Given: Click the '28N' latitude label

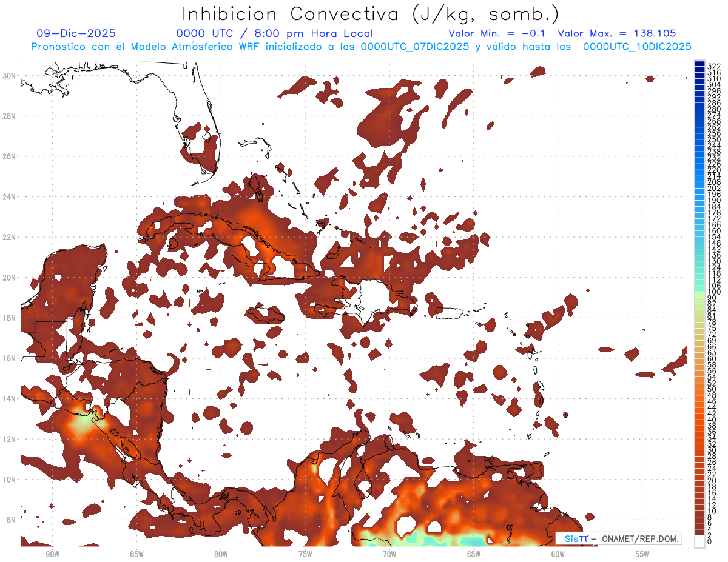Looking at the screenshot, I should (10, 116).
